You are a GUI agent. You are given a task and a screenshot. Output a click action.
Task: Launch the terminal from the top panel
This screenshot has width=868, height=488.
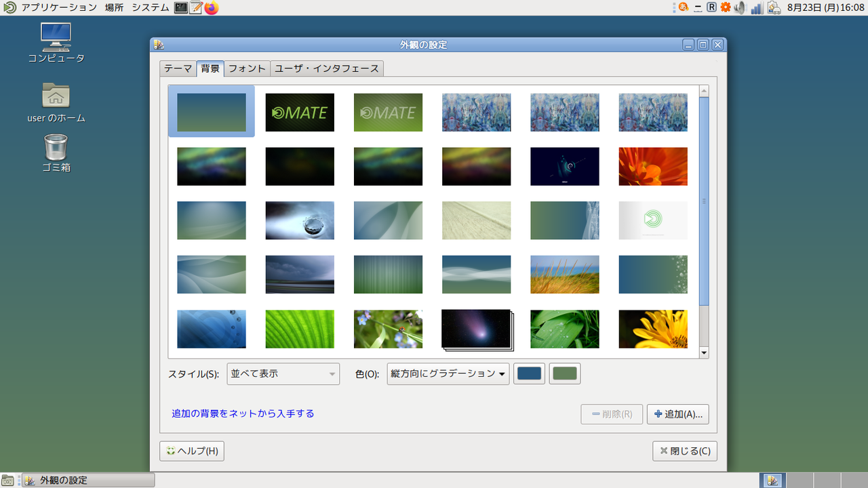[180, 7]
